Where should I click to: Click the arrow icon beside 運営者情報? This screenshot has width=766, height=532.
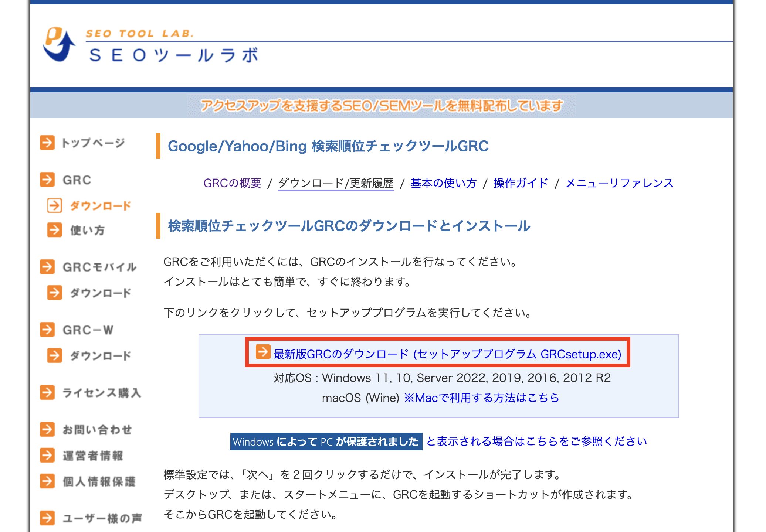[47, 455]
